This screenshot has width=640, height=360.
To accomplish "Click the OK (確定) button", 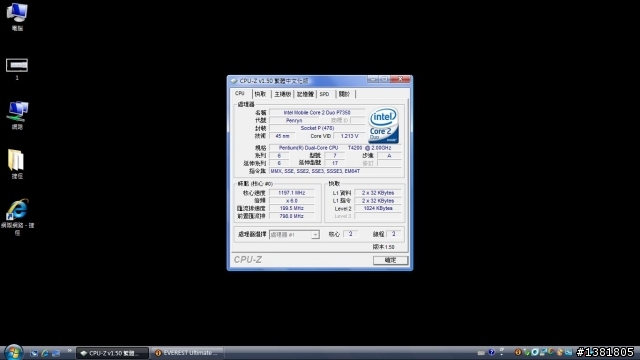I will (x=390, y=260).
